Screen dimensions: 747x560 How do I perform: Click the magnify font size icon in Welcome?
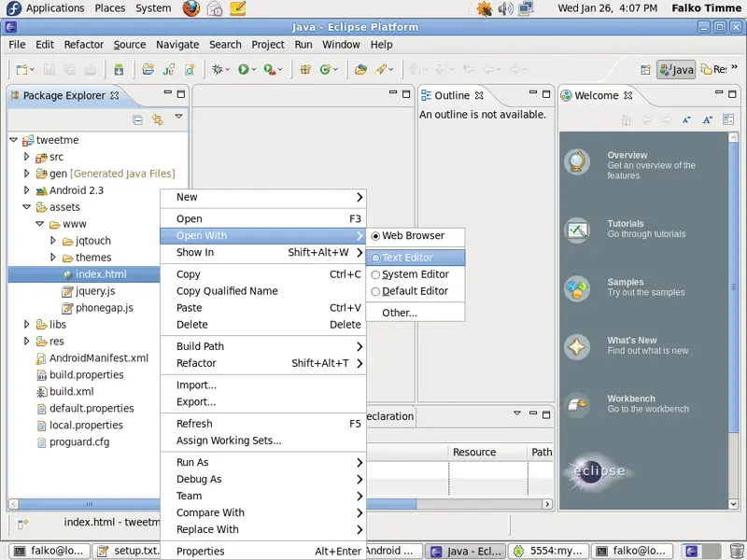coord(708,119)
